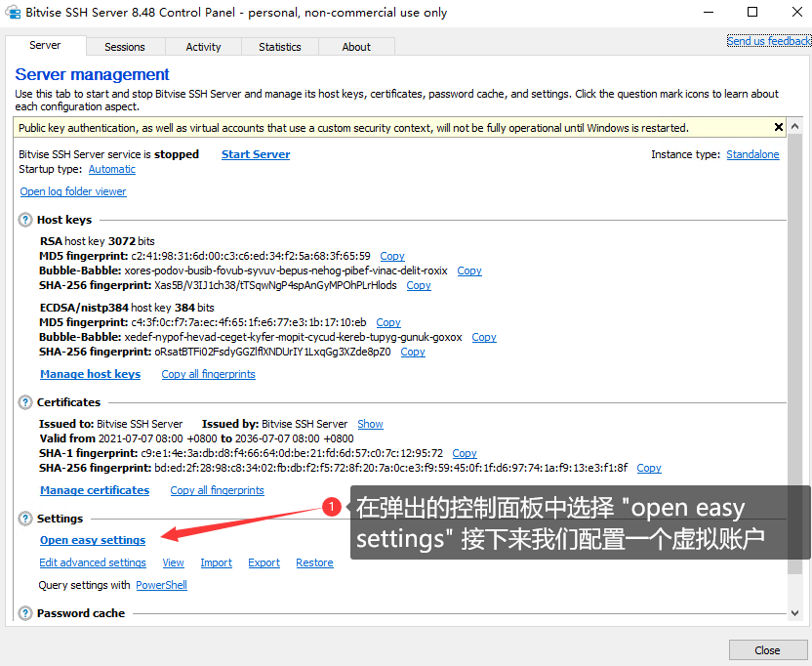Open the PowerShell query settings link
The image size is (812, 666).
(161, 585)
